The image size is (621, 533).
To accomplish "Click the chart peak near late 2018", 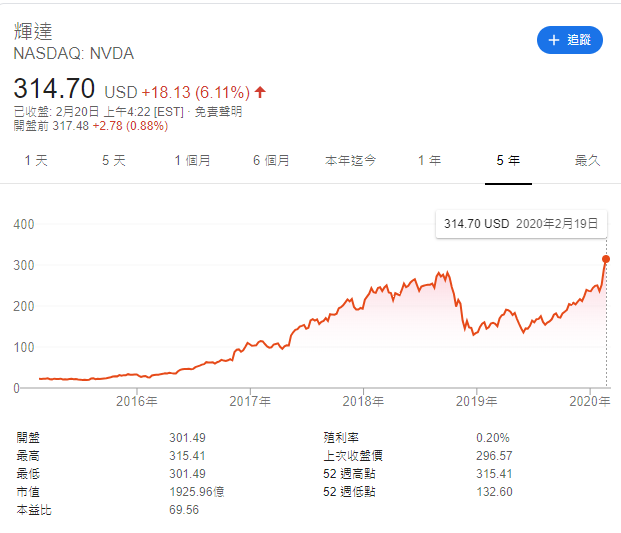I will point(441,272).
